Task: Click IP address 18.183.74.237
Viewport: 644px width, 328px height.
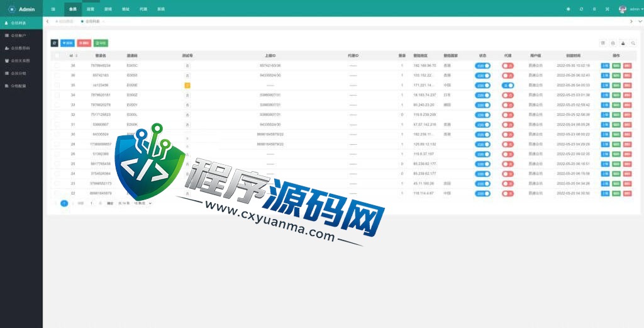Action: pos(425,95)
